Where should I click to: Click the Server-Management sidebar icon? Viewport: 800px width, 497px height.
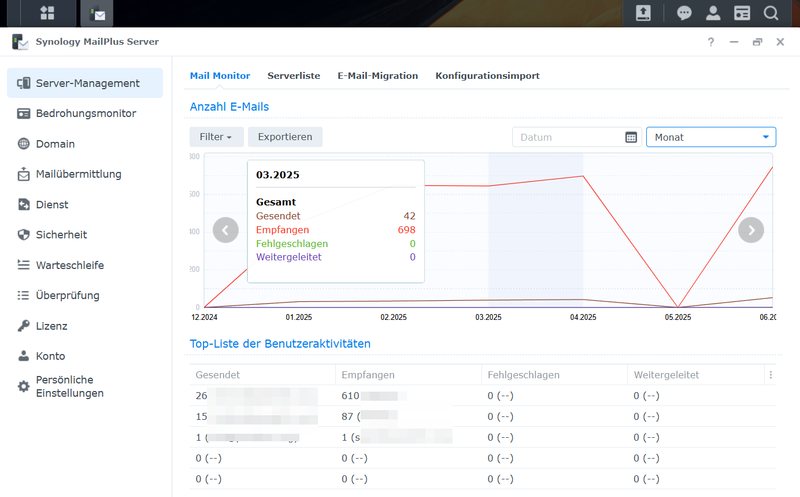coord(23,83)
